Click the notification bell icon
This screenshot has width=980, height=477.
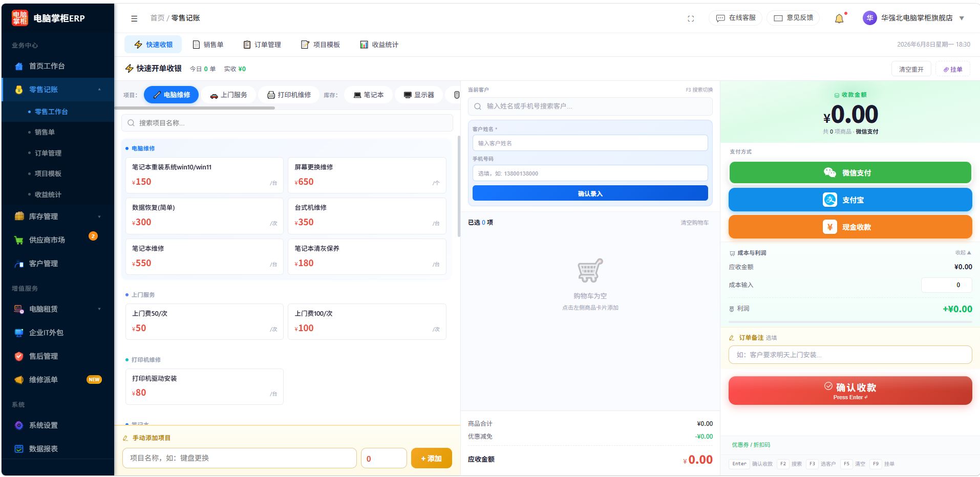839,18
